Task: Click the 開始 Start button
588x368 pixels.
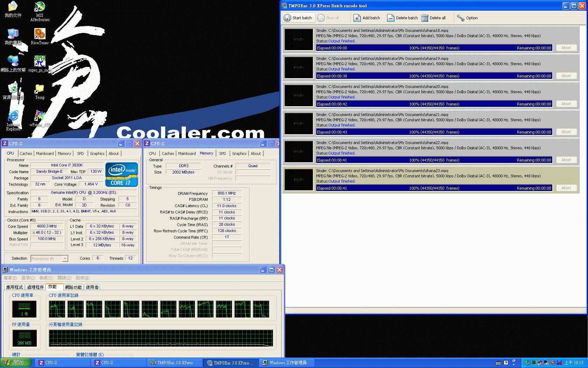Action: 16,363
